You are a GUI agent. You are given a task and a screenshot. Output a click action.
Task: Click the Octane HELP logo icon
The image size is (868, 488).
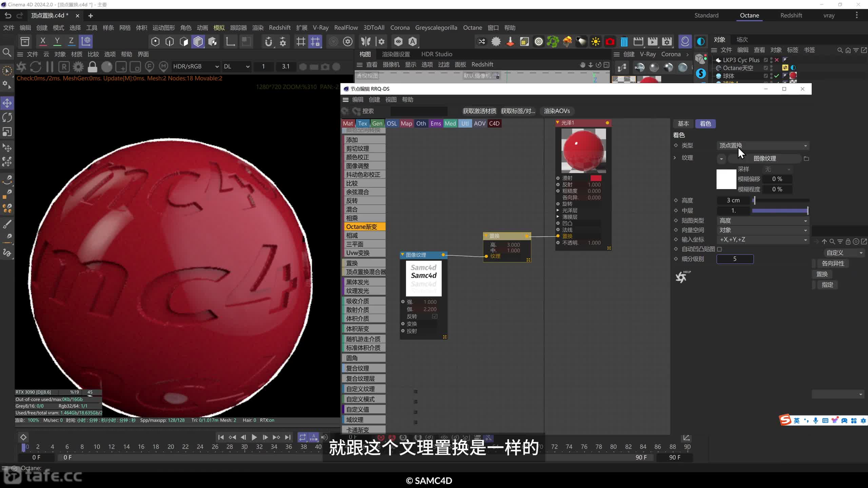[682, 277]
